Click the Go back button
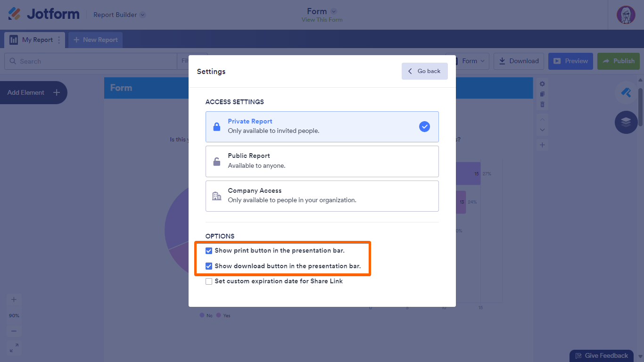The width and height of the screenshot is (644, 362). (x=424, y=71)
